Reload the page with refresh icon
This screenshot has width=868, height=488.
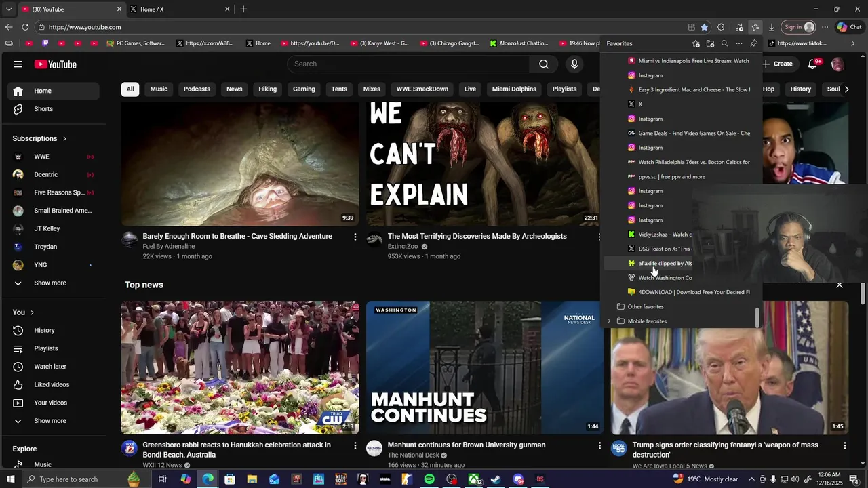tap(25, 27)
